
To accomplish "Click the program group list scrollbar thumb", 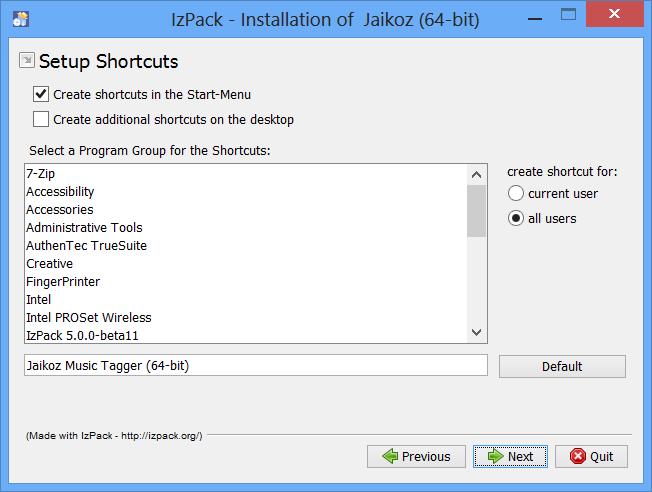I will 477,211.
